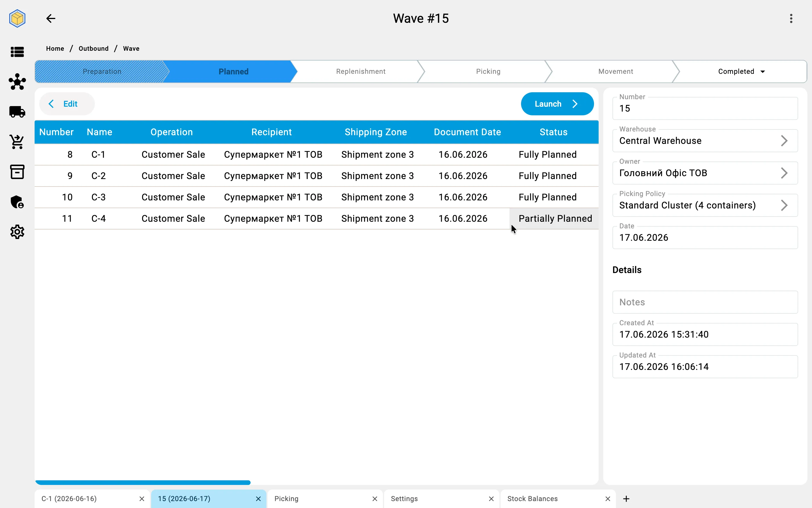Image resolution: width=812 pixels, height=508 pixels.
Task: Open the three-dot more options menu
Action: [x=791, y=18]
